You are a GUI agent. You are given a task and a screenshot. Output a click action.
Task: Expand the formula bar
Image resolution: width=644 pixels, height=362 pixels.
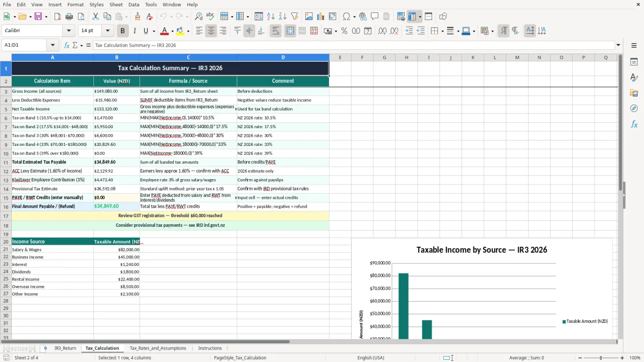tap(618, 45)
